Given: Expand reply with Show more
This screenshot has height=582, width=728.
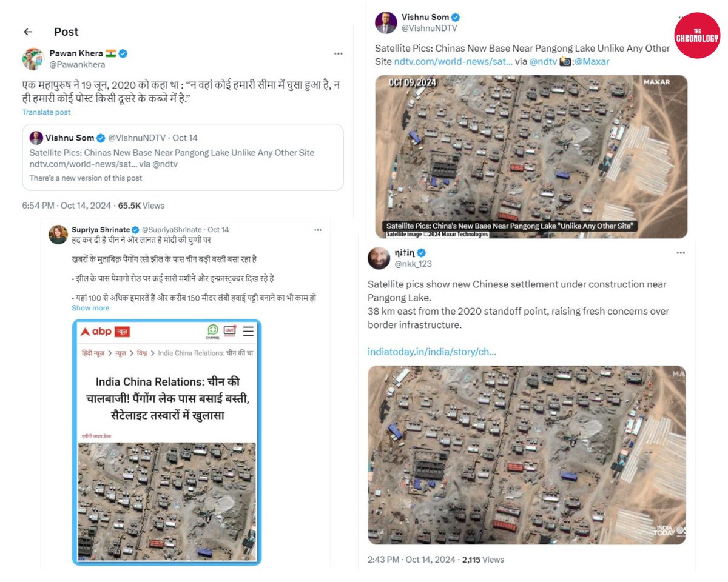Looking at the screenshot, I should (90, 308).
